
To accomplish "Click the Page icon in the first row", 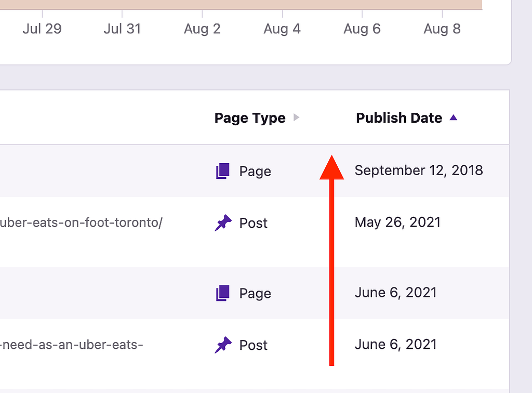I will 222,171.
